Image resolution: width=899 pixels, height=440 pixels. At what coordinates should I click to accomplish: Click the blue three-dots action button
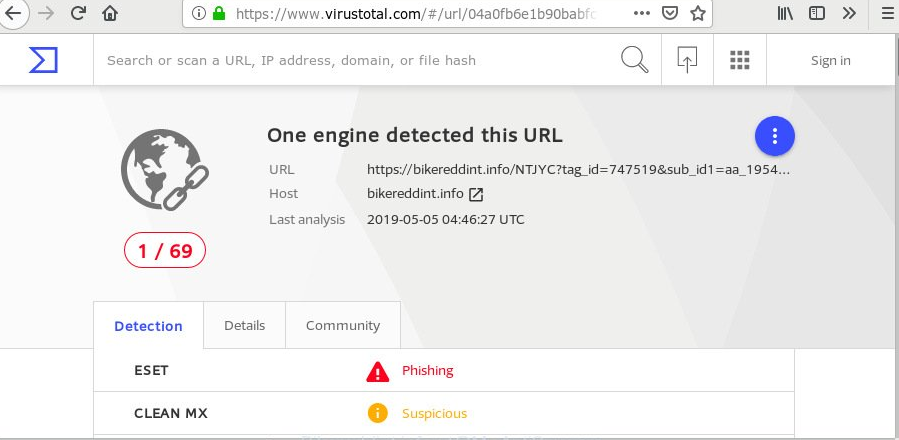(774, 136)
